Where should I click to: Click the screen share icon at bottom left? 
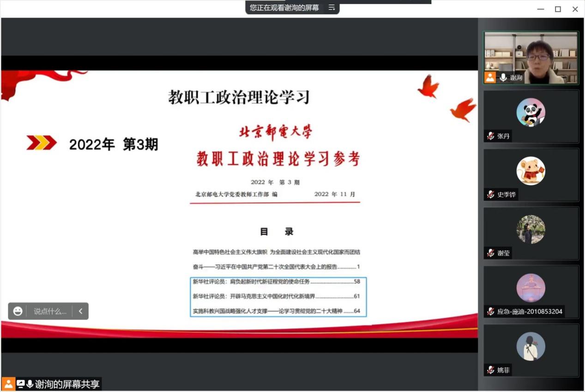click(x=20, y=384)
